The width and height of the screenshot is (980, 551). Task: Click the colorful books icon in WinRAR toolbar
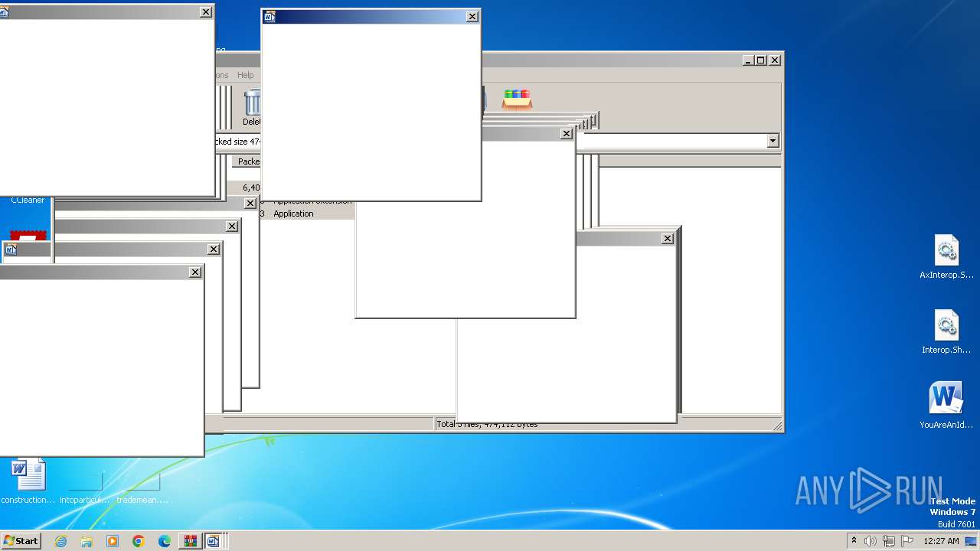tap(517, 99)
